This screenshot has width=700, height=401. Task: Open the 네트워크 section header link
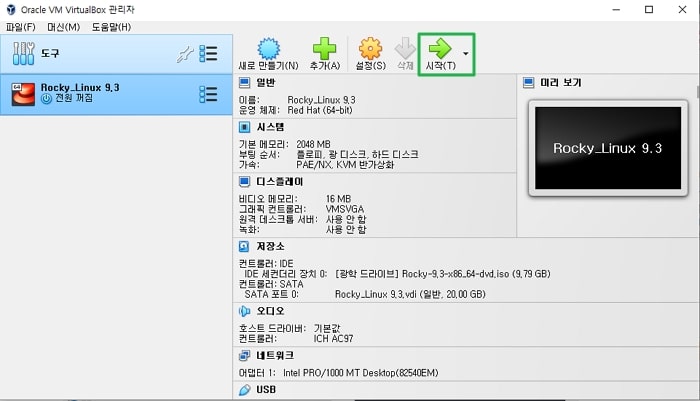coord(275,356)
